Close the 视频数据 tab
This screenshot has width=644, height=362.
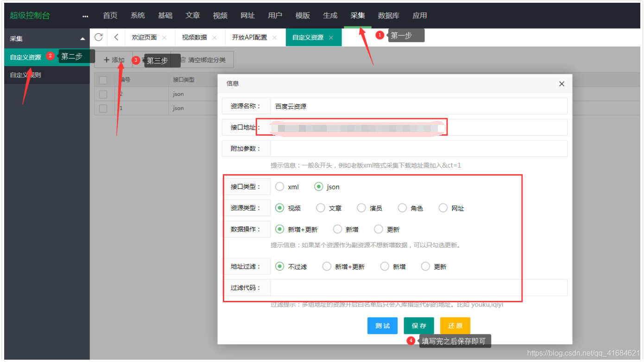point(215,37)
